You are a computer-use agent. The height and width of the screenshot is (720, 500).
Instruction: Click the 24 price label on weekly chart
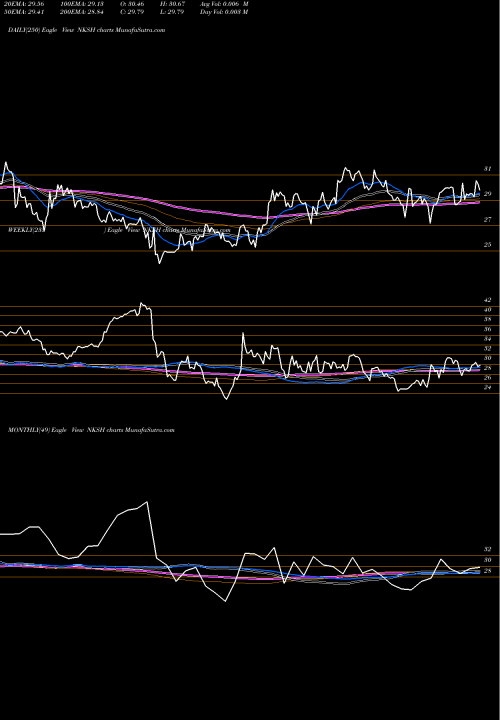click(488, 388)
